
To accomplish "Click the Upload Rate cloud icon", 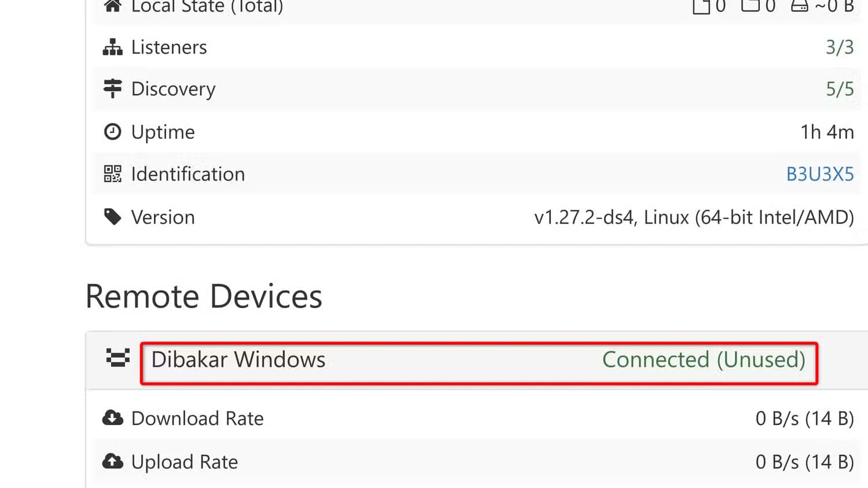I will point(112,461).
